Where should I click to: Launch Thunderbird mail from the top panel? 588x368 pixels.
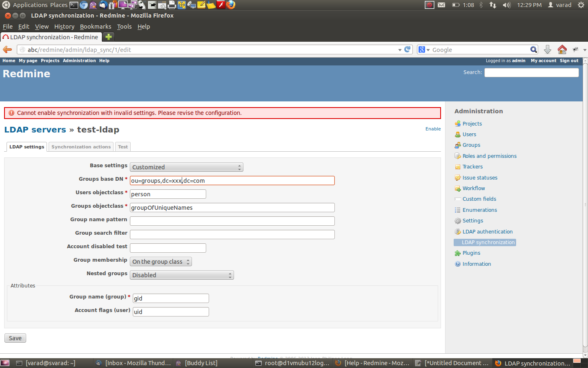coord(103,5)
